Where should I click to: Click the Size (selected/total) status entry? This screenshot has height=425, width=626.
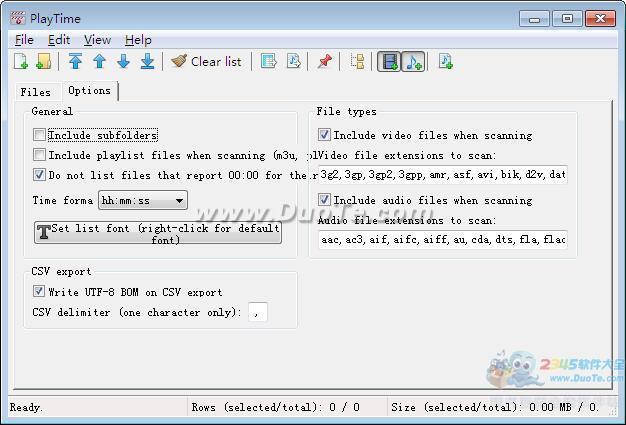pos(494,407)
